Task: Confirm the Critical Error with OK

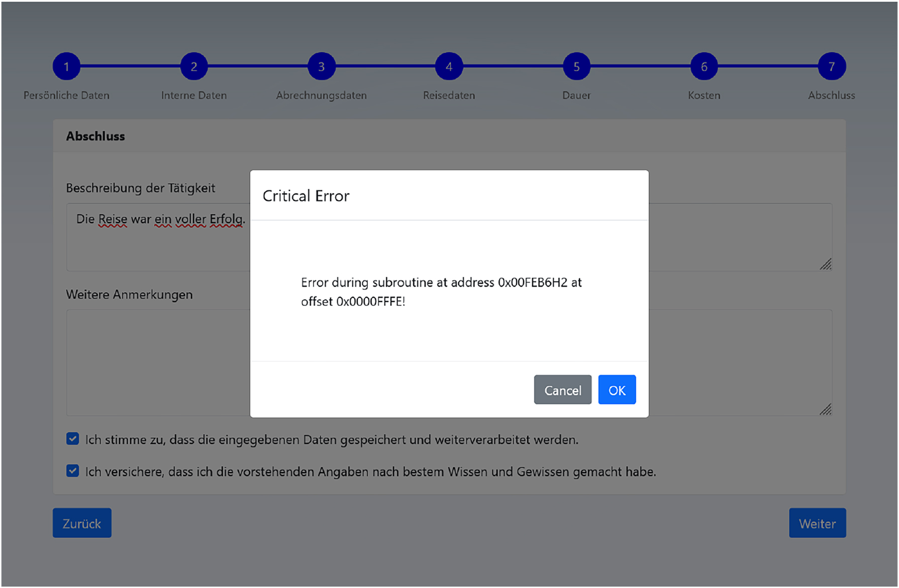Action: (x=617, y=390)
